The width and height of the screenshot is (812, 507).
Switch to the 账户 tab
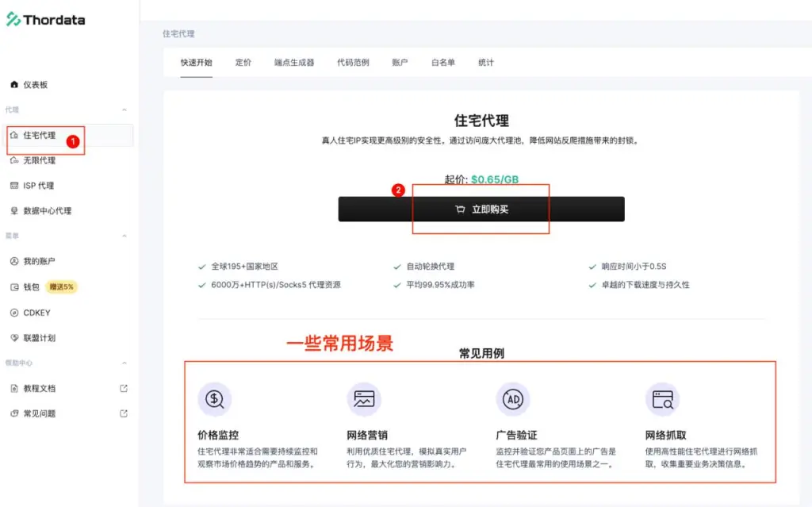click(x=400, y=63)
